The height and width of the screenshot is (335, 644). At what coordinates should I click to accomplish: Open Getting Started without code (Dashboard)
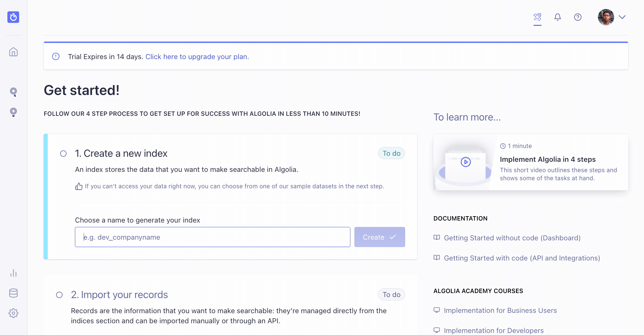click(x=512, y=238)
